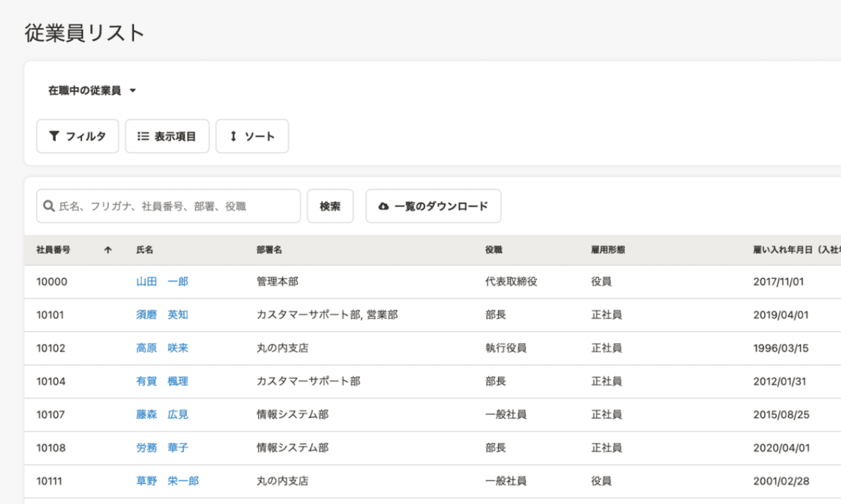Click the 執行役員 position cell
The width and height of the screenshot is (841, 504).
(506, 348)
